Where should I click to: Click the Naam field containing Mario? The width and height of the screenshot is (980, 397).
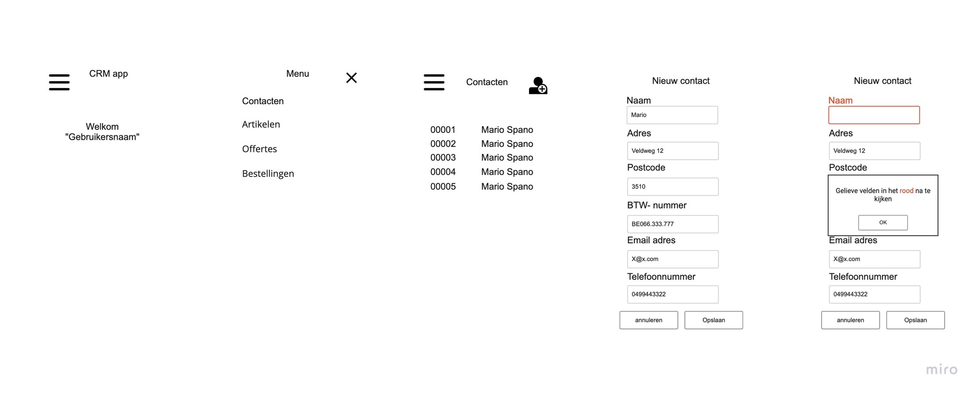(672, 115)
